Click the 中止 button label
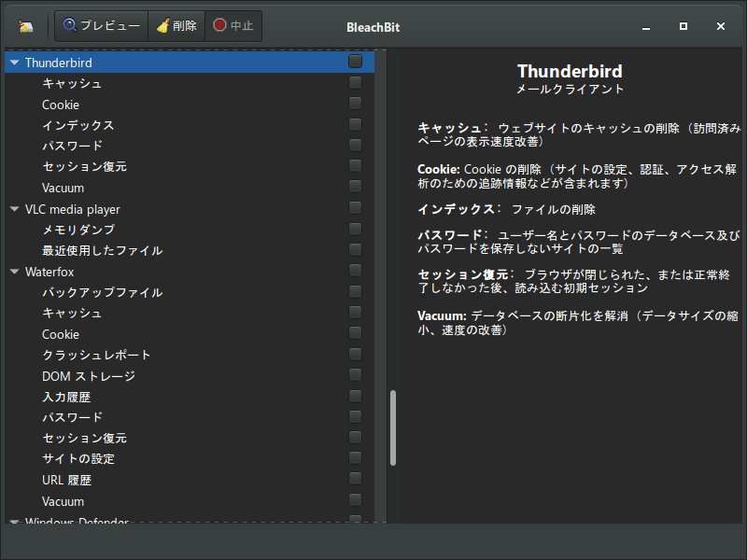747x560 pixels. coord(242,25)
